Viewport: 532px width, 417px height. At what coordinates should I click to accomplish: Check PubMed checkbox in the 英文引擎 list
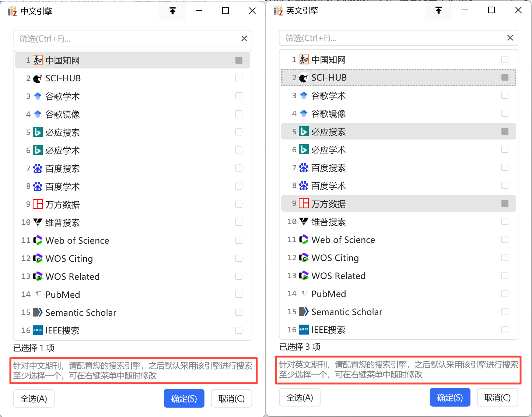[505, 294]
